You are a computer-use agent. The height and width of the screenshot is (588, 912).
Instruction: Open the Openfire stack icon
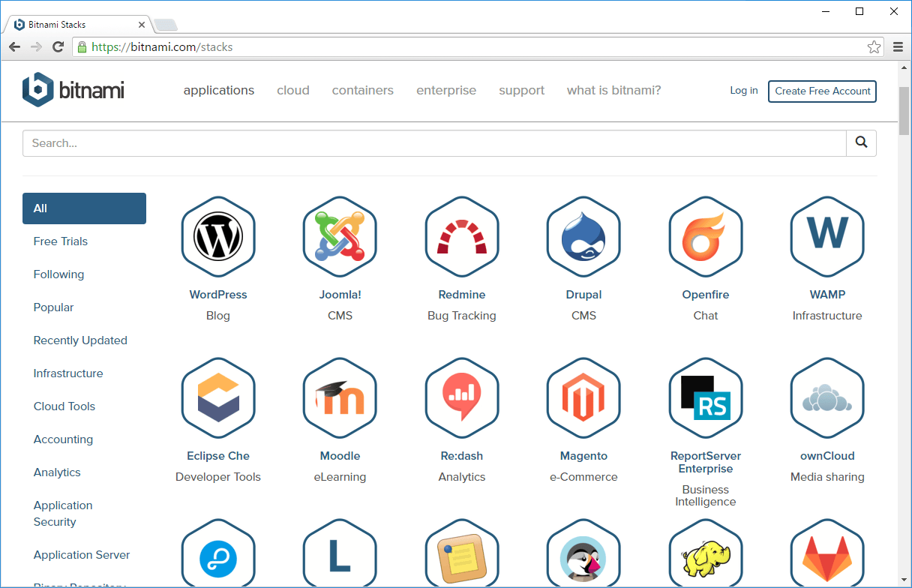click(706, 237)
